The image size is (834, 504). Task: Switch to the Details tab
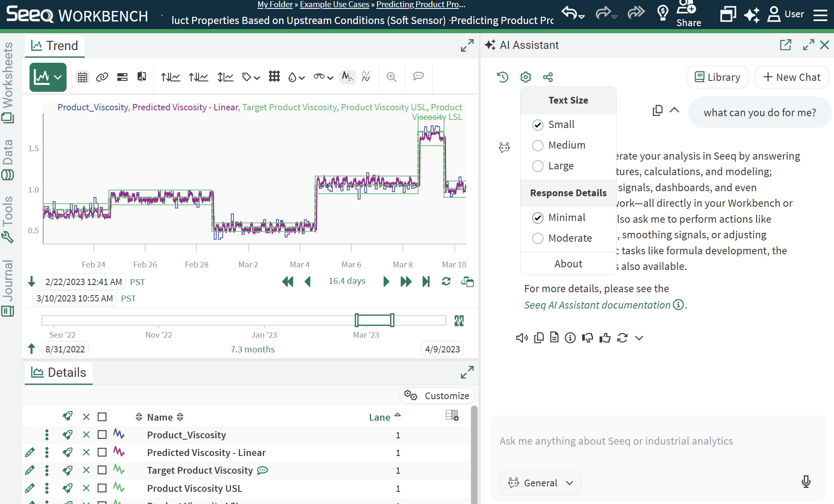(x=59, y=373)
